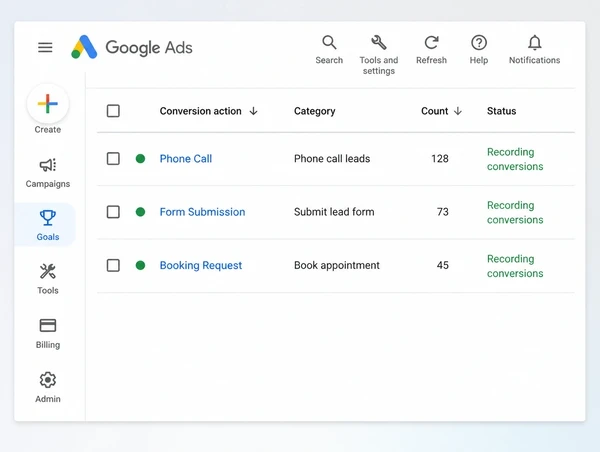Tick the select-all header checkbox
This screenshot has width=600, height=452.
[113, 111]
